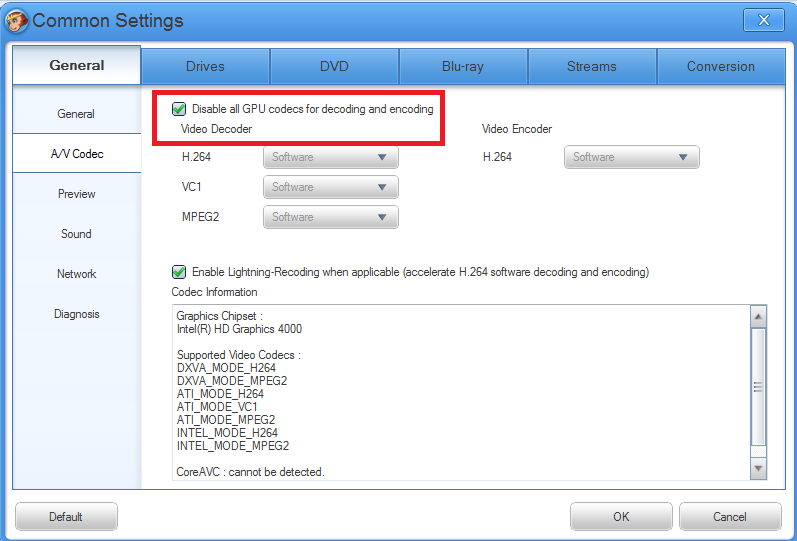Select the Blu-ray tab
Image resolution: width=797 pixels, height=541 pixels.
pyautogui.click(x=463, y=66)
